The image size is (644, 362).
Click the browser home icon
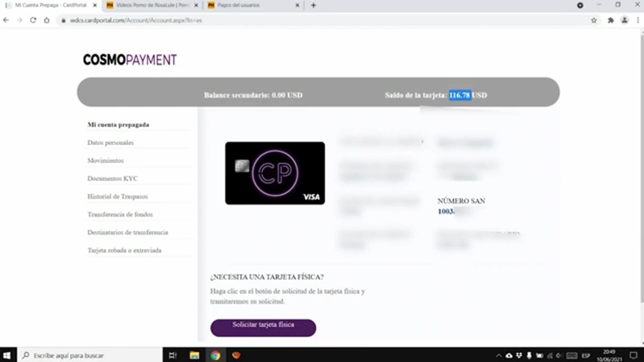pyautogui.click(x=46, y=20)
